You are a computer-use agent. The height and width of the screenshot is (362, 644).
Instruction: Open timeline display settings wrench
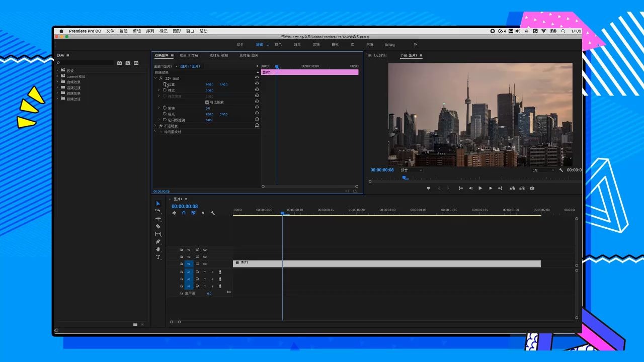(x=213, y=213)
